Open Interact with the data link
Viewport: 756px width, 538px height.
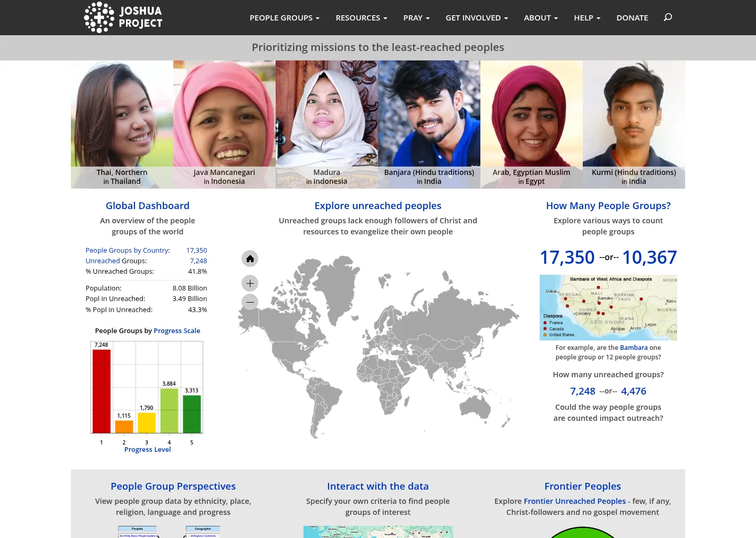coord(378,487)
